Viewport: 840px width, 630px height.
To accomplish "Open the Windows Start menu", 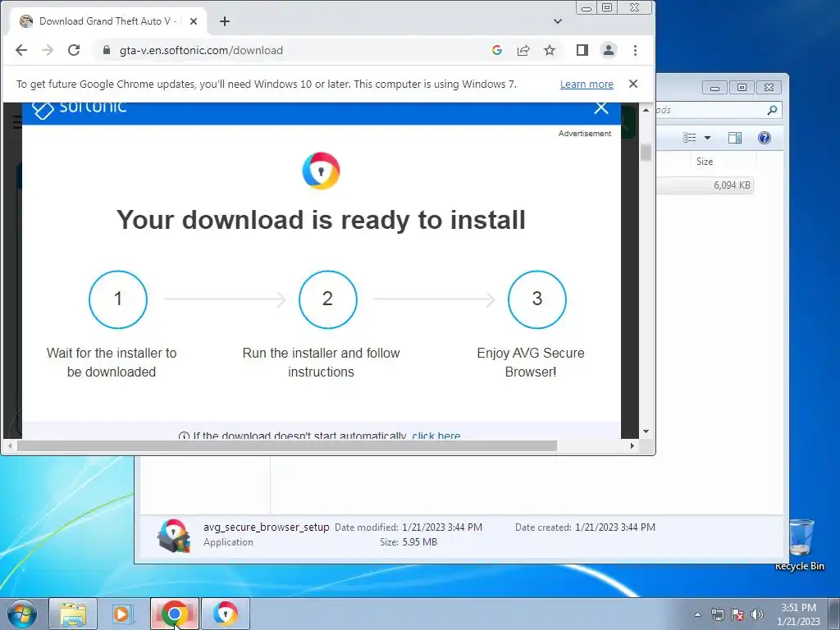I will 22,614.
